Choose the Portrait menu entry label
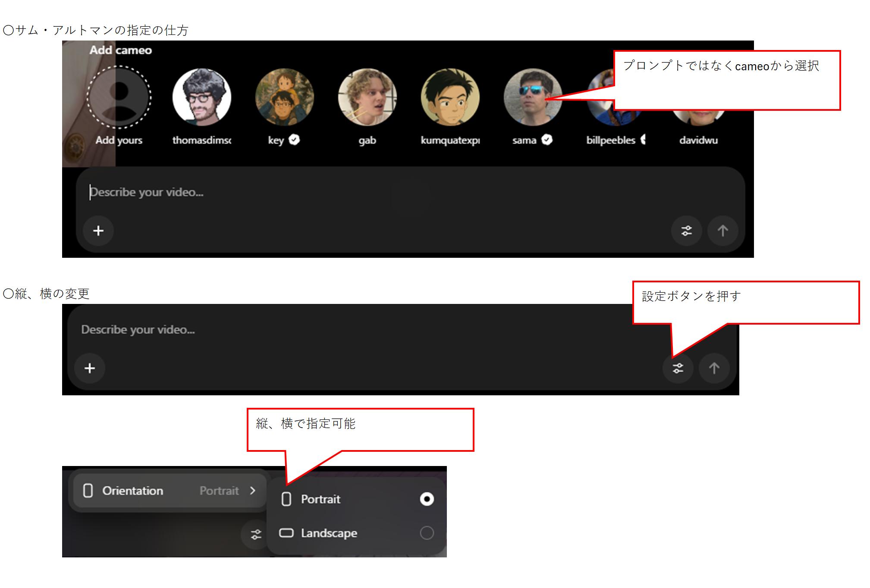870x588 pixels. click(320, 499)
